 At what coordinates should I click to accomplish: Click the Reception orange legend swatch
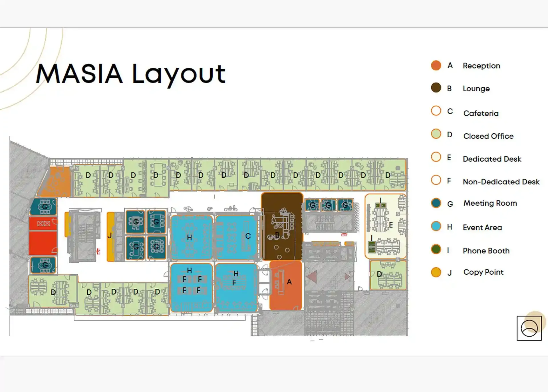click(436, 65)
